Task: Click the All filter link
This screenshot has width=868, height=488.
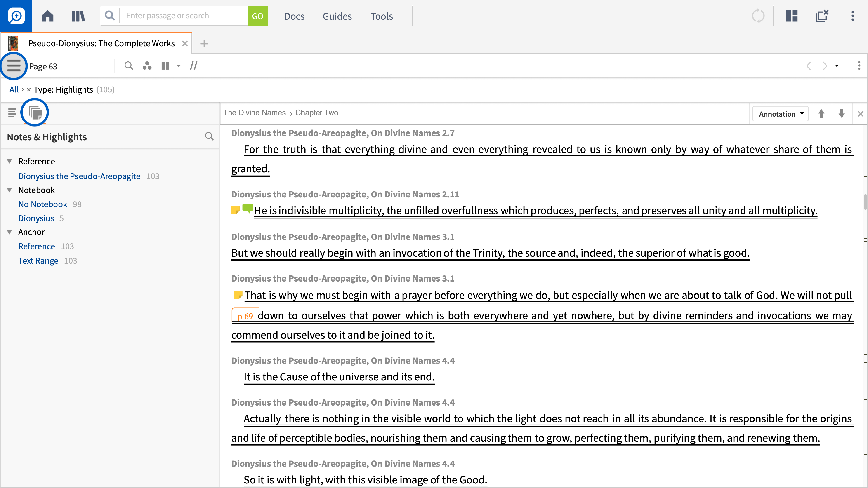Action: click(x=14, y=90)
